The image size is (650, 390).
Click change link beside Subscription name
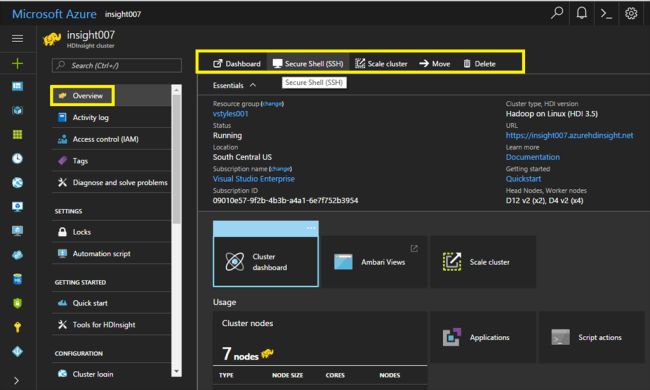pos(280,169)
